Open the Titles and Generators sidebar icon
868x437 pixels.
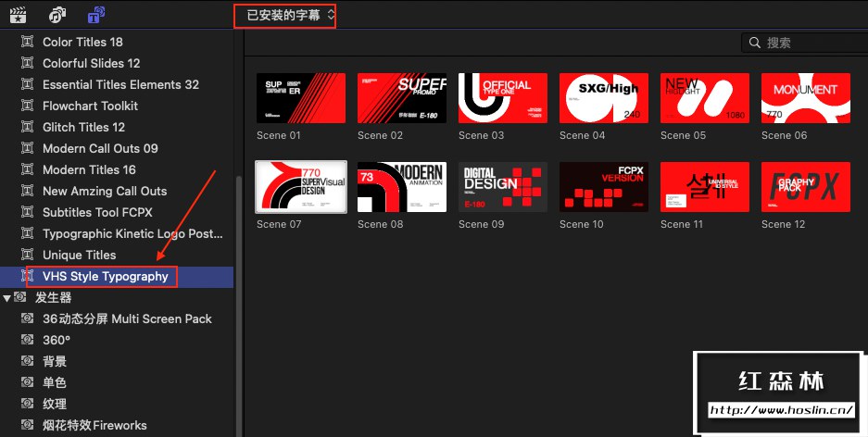(x=96, y=16)
